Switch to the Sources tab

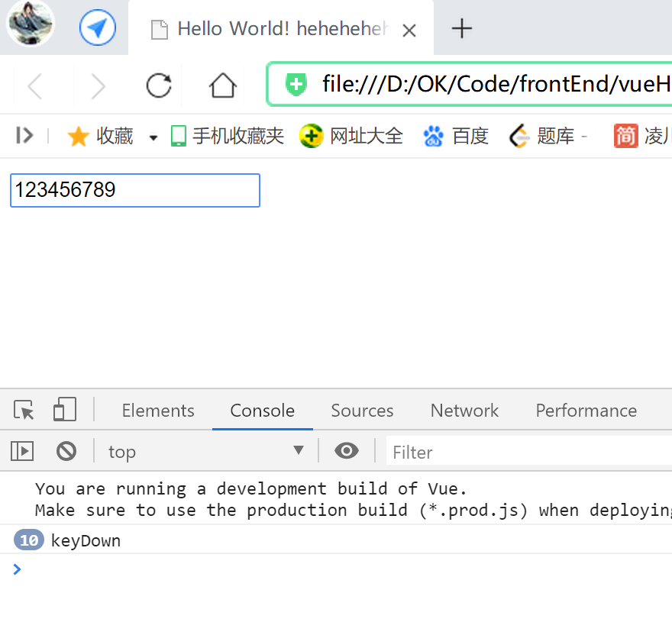click(362, 411)
